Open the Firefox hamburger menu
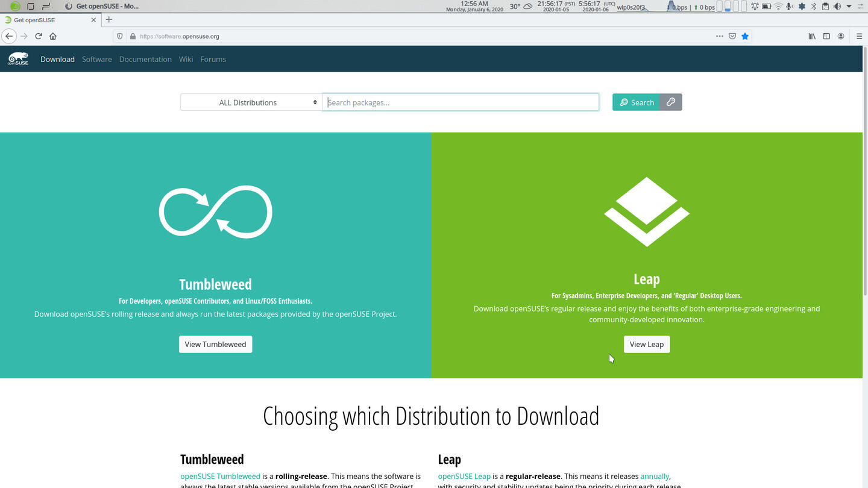868x488 pixels. pyautogui.click(x=859, y=36)
